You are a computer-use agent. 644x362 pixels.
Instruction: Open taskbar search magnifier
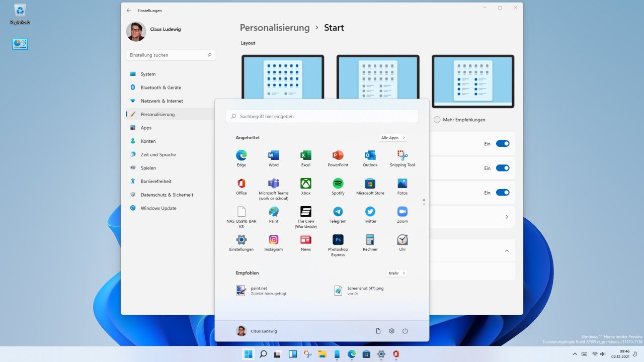coord(263,354)
